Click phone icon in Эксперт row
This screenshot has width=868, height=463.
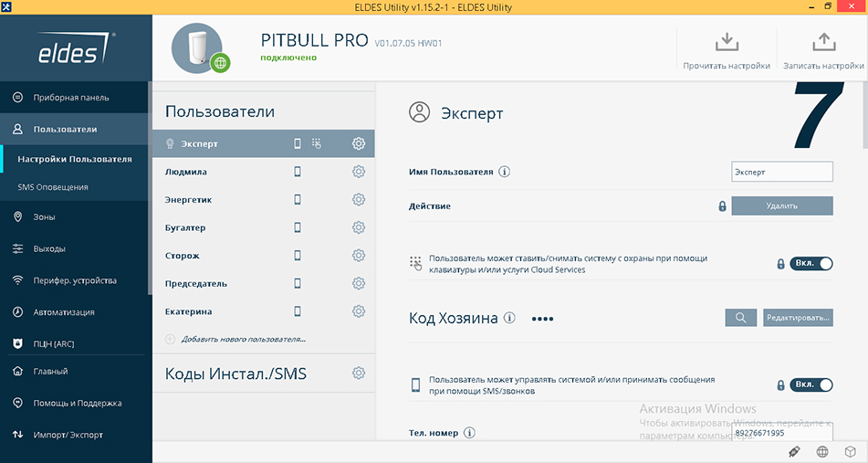298,143
